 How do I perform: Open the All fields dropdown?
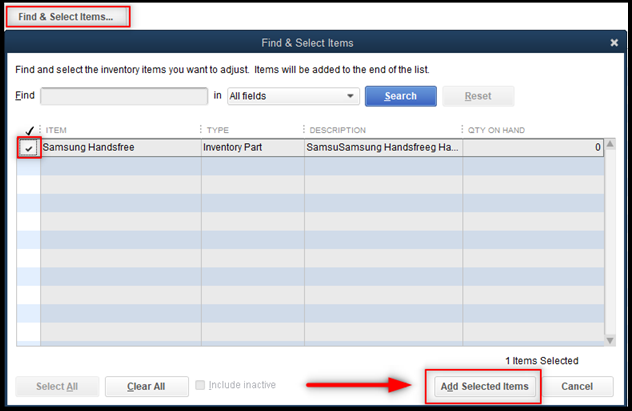pos(292,96)
